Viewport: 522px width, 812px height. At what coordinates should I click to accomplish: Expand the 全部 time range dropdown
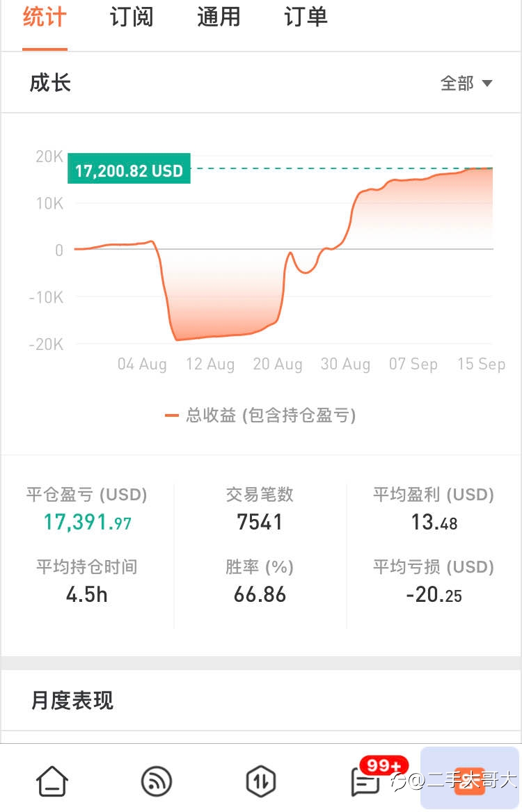466,83
